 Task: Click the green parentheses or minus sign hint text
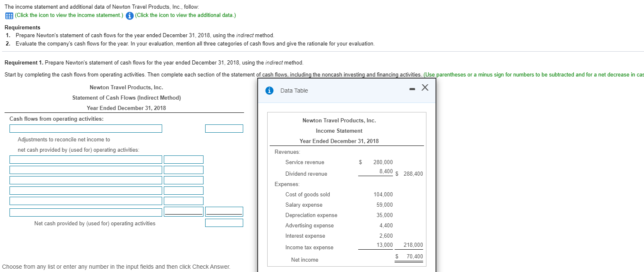pyautogui.click(x=534, y=75)
